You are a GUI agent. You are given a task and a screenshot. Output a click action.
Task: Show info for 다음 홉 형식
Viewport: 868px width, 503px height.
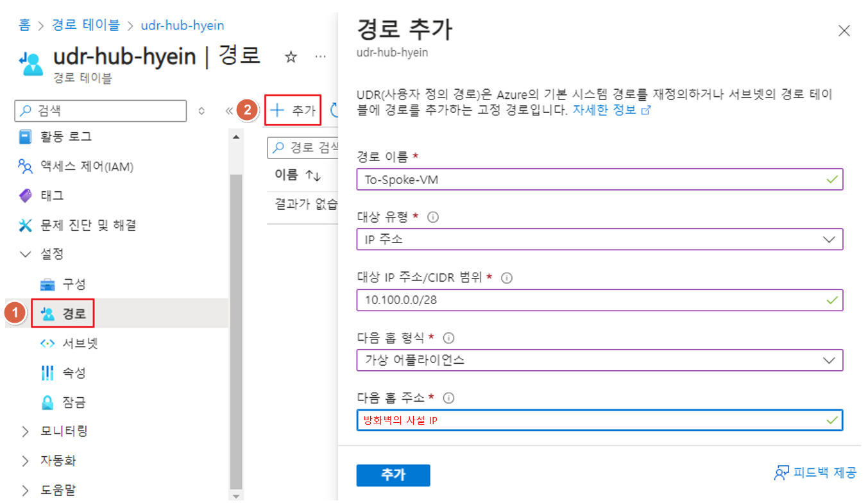click(x=449, y=337)
